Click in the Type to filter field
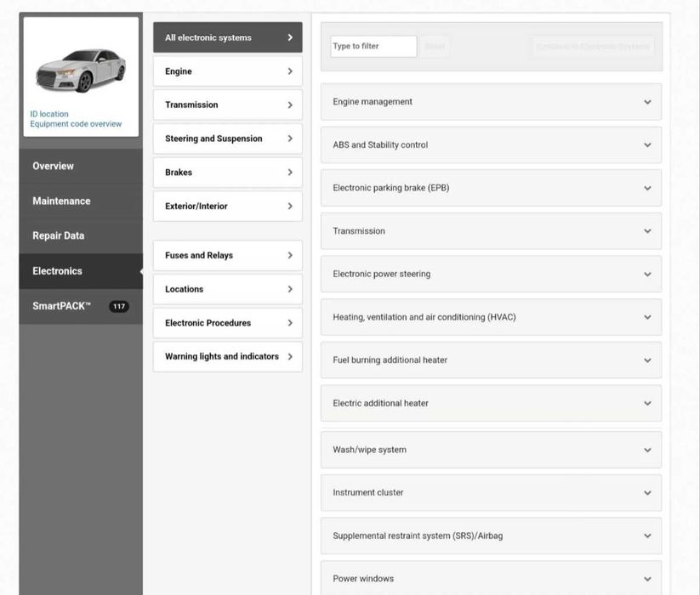Screen dimensions: 700x595 click(373, 47)
